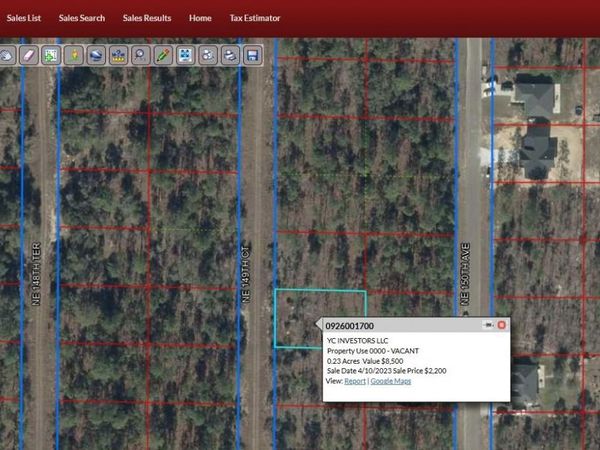The image size is (600, 450).
Task: Choose the green pencil draw tool
Action: 163,55
